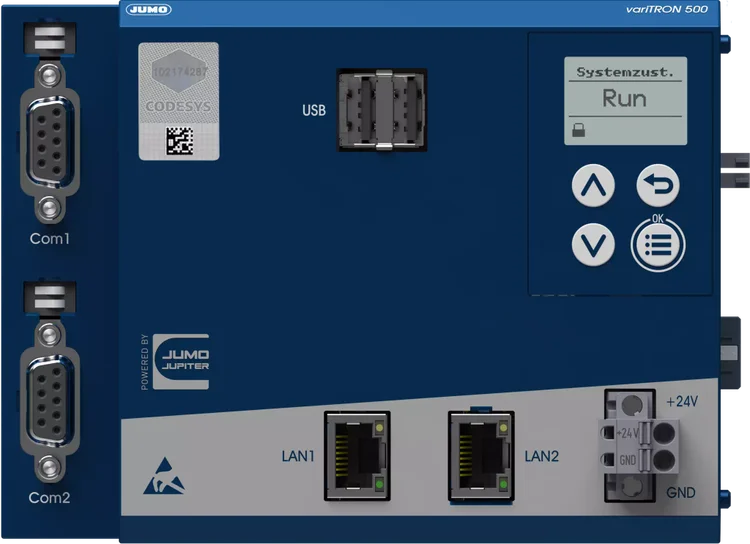
Task: Click the back/return arrow button
Action: (658, 185)
